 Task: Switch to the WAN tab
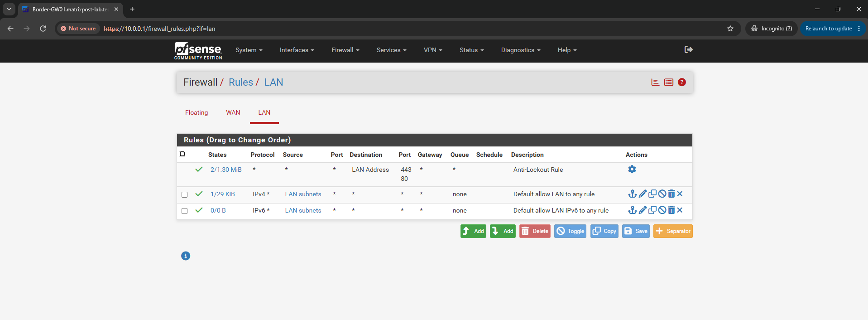pos(233,112)
